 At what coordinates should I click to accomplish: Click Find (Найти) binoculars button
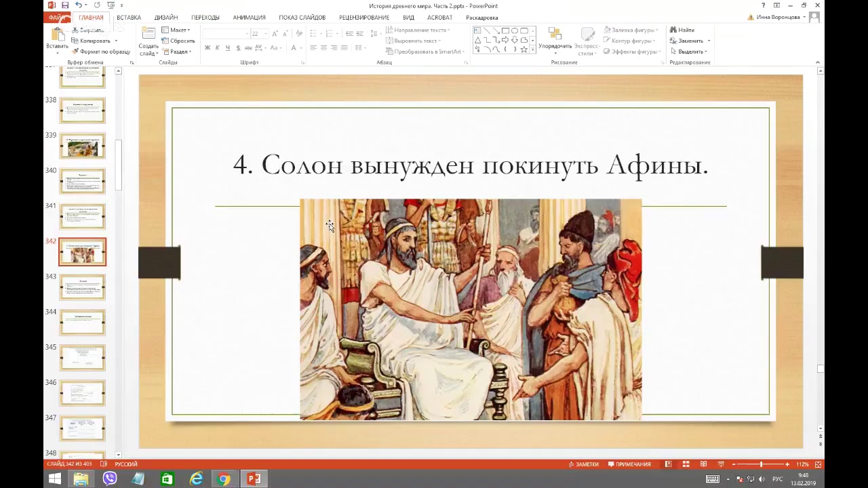point(682,30)
